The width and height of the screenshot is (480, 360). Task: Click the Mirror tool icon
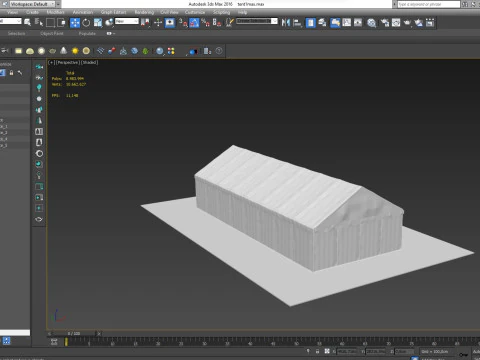pos(286,22)
